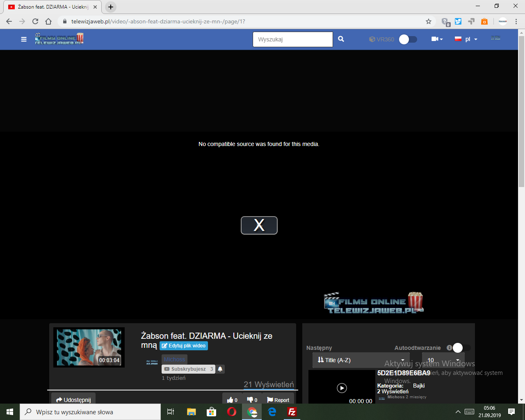Image resolution: width=525 pixels, height=420 pixels.
Task: Like the video with thumbs up
Action: 232,400
